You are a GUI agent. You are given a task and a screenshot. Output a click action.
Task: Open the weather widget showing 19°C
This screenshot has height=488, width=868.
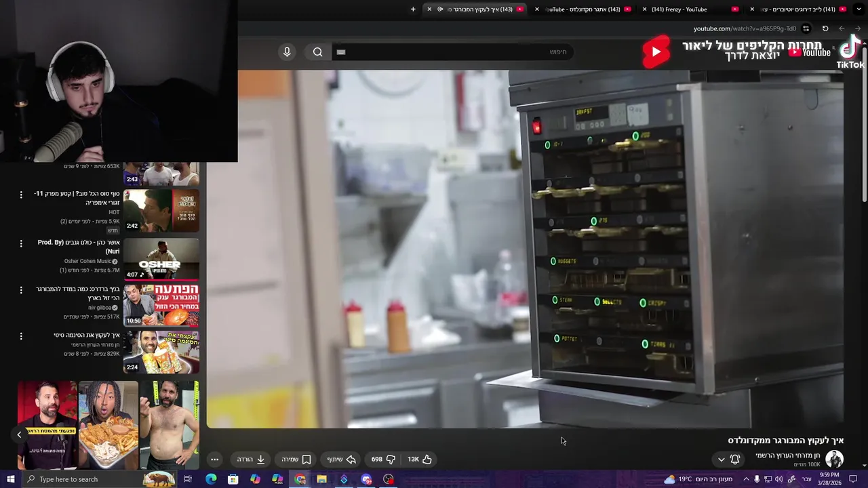click(698, 479)
